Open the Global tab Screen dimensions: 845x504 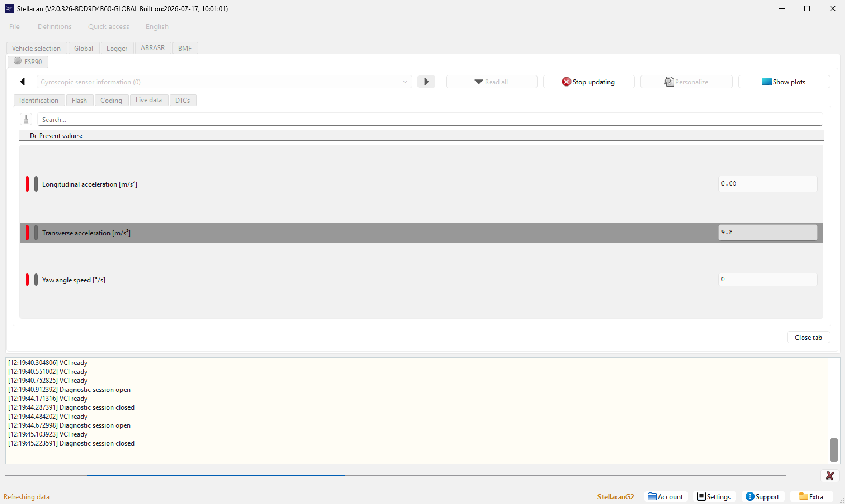pyautogui.click(x=84, y=48)
